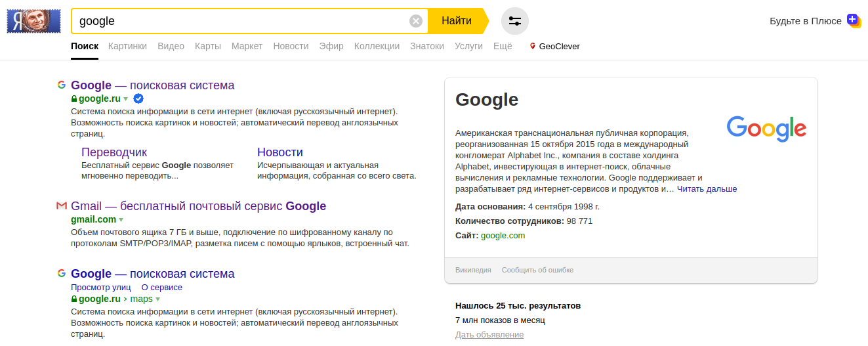
Task: Open the Википедия source link
Action: pyautogui.click(x=473, y=270)
